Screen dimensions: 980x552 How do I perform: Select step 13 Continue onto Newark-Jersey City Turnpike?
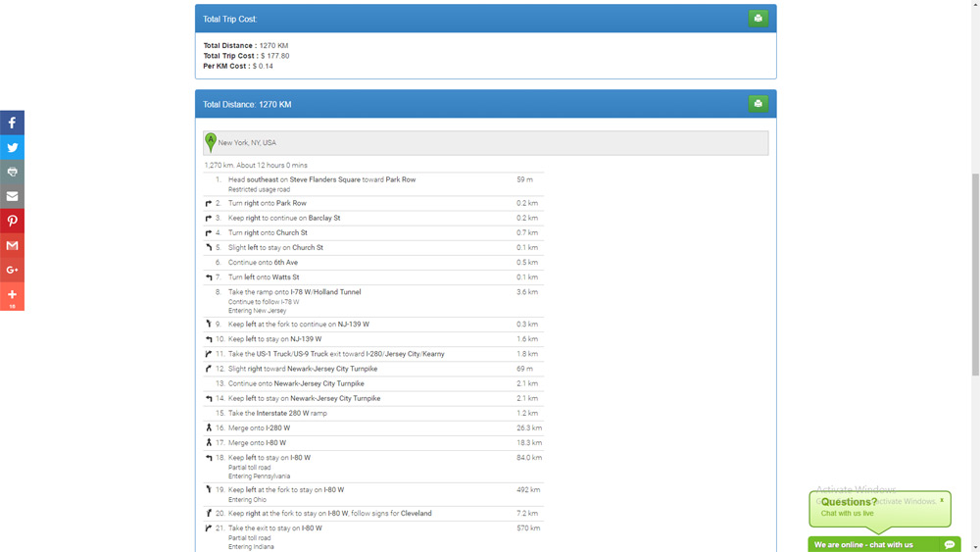click(373, 383)
